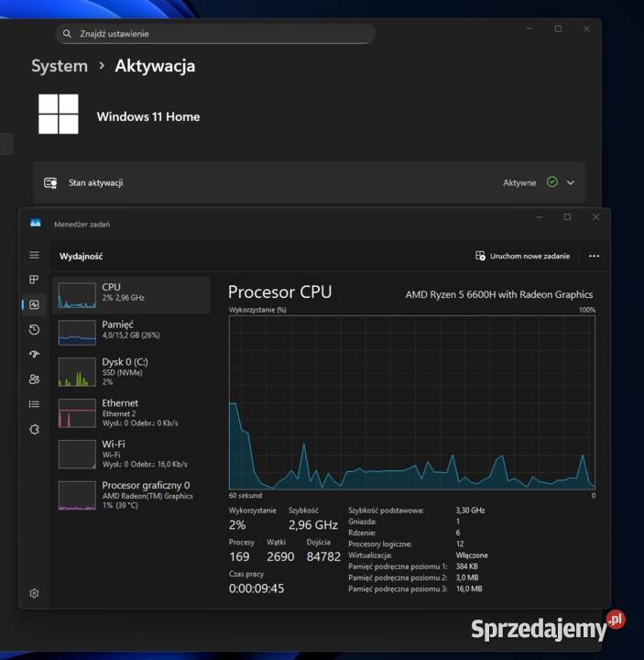The width and height of the screenshot is (644, 660).
Task: Click the Wydajność page heading
Action: pos(81,257)
